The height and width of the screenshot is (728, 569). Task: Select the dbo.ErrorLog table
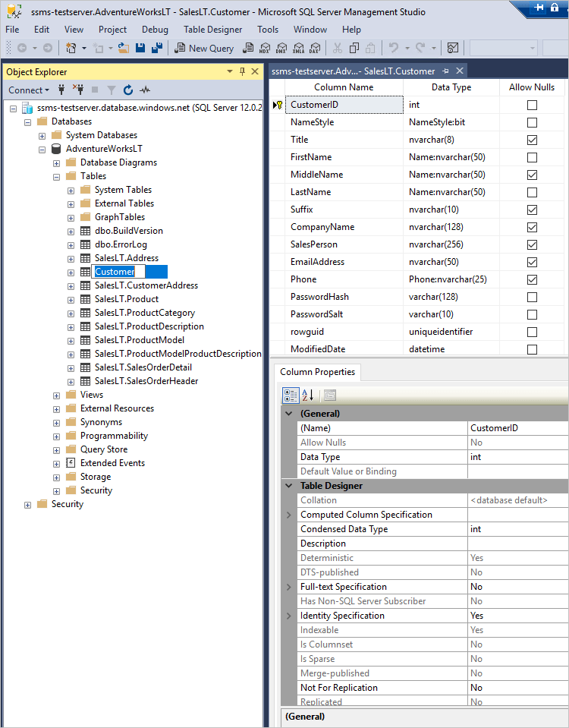click(121, 244)
